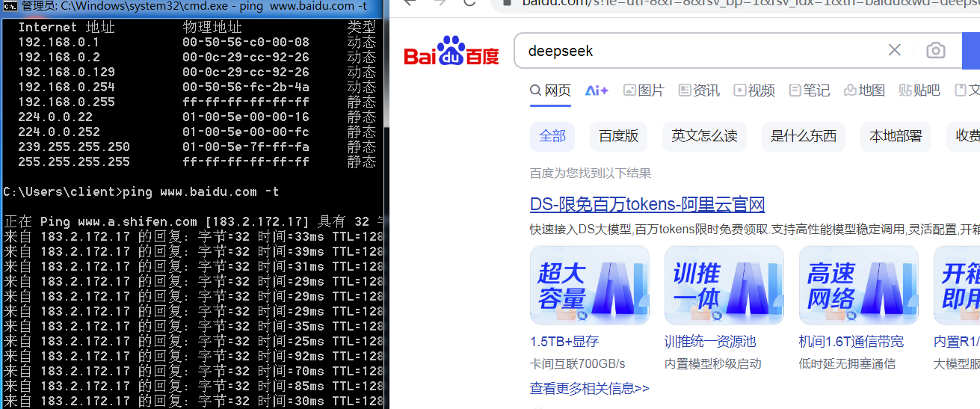Select the 本地部署 suggestion chip
Viewport: 980px width, 409px height.
(896, 136)
